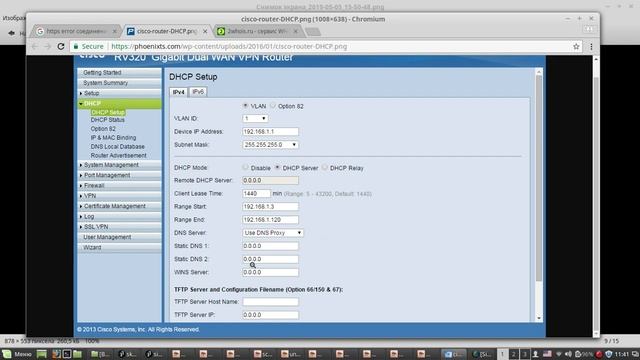This screenshot has height=360, width=640.
Task: Expand the VPN sidebar section
Action: [x=120, y=196]
